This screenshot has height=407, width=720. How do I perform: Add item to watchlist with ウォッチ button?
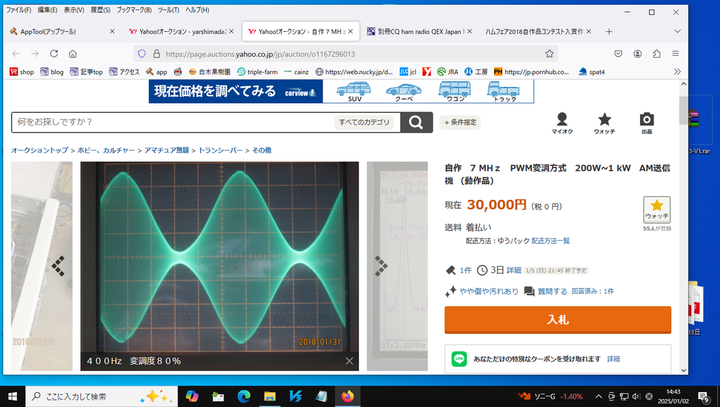point(657,209)
